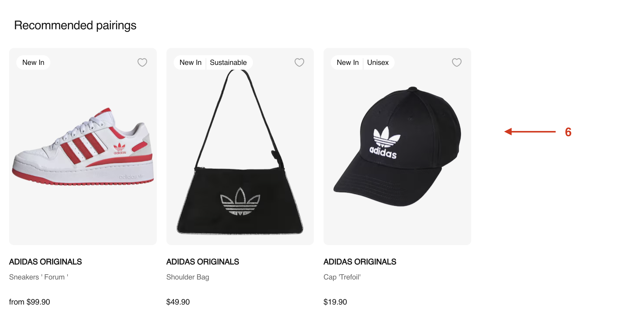The width and height of the screenshot is (644, 332).
Task: Open the Sneakers ' Forum ' product link
Action: 39,277
